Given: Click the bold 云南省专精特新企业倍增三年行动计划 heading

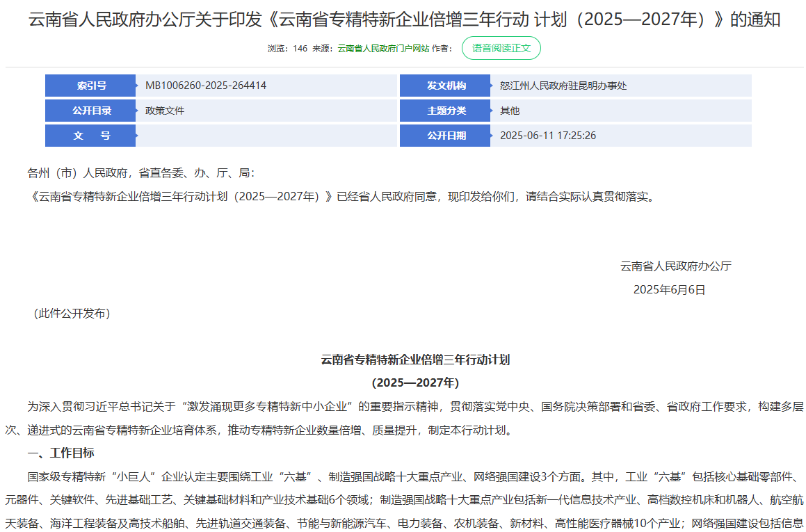Looking at the screenshot, I should (415, 360).
